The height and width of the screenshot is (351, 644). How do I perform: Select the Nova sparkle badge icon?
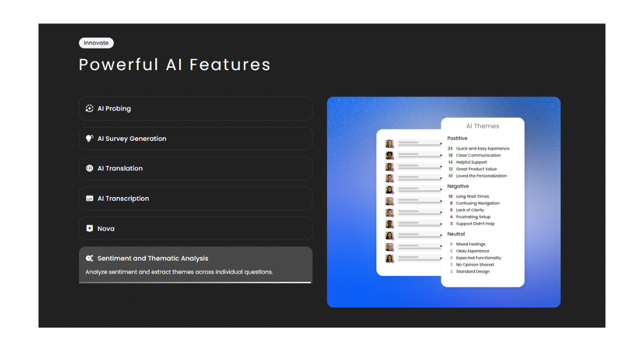(x=89, y=229)
